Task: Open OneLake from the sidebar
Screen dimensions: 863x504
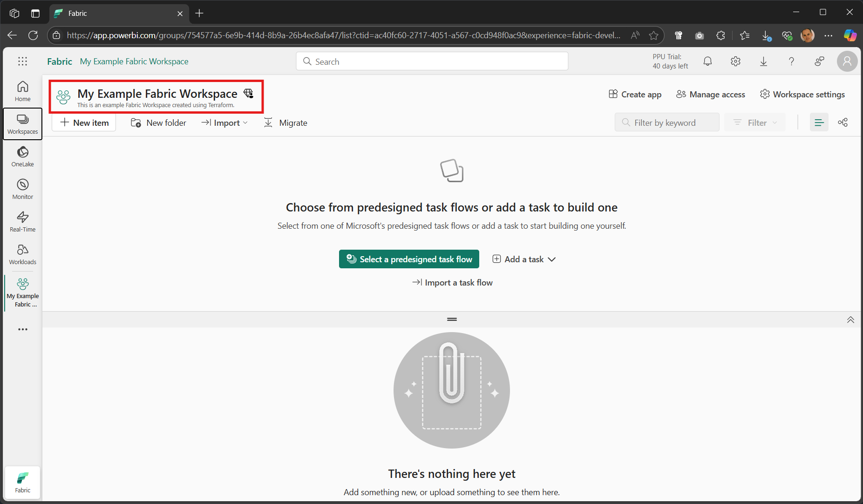Action: tap(22, 157)
